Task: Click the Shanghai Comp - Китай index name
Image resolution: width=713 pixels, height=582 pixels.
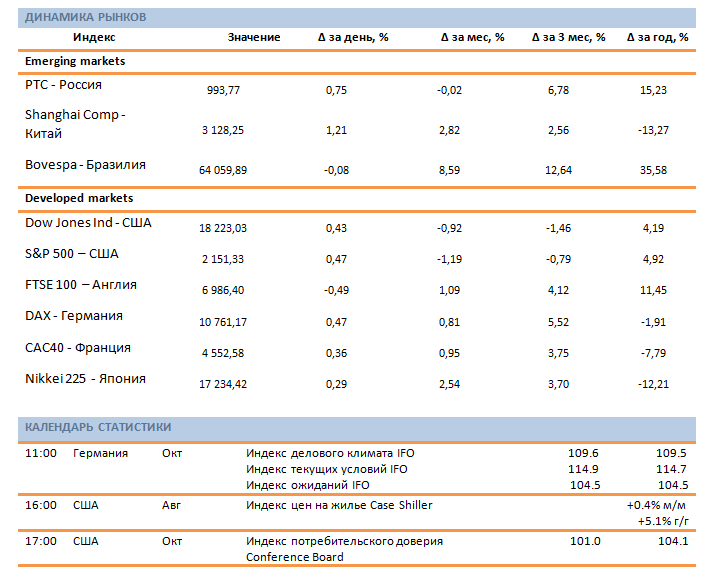Action: 75,124
